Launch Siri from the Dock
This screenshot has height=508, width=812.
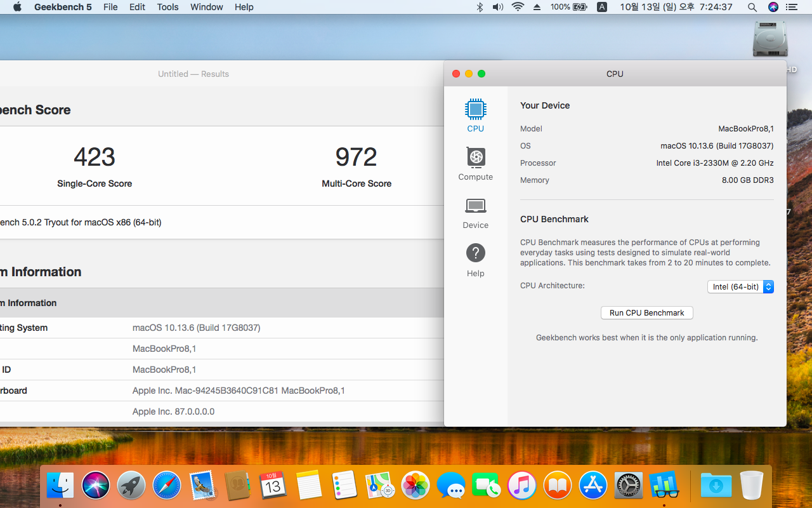tap(96, 486)
